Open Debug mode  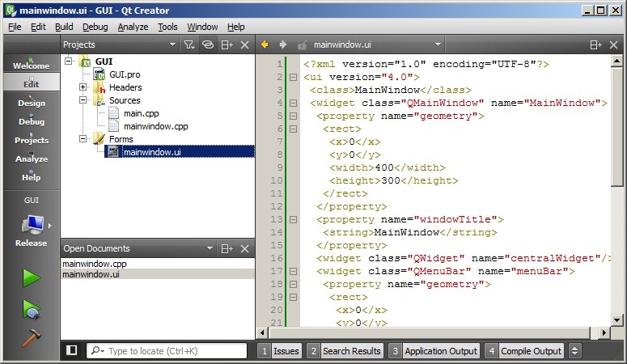(32, 120)
